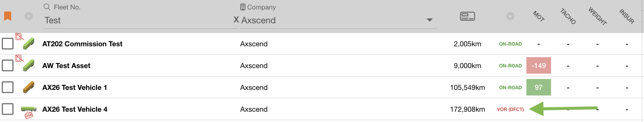Click the VOR truck icon for AX26 Test Vehicle 4

(29, 110)
